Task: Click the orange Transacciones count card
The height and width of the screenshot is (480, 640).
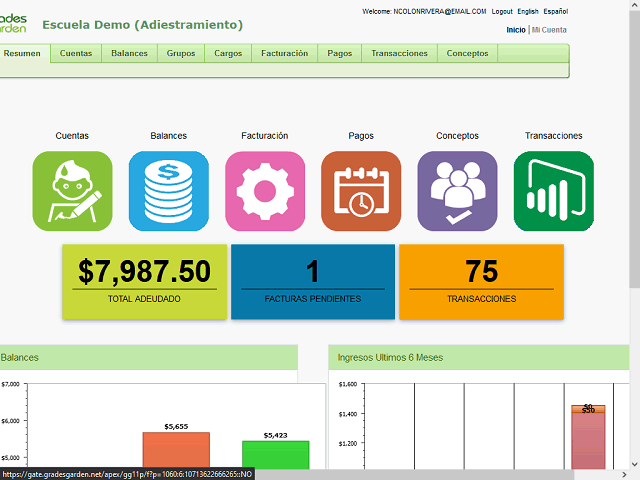Action: pos(481,281)
